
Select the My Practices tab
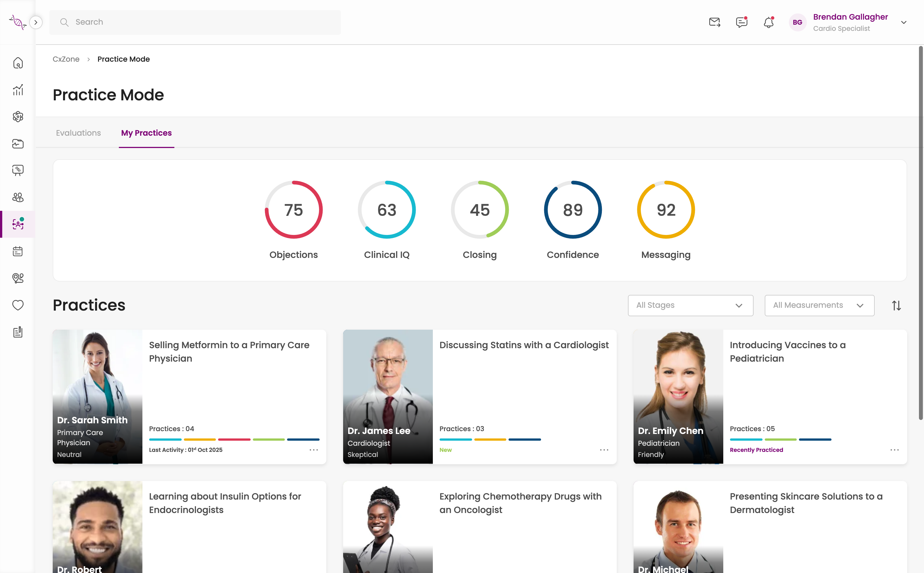tap(146, 133)
